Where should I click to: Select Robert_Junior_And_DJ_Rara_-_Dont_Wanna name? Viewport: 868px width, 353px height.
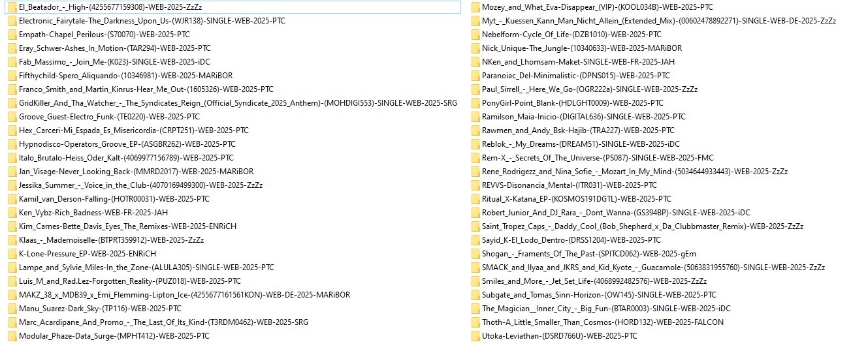point(616,213)
